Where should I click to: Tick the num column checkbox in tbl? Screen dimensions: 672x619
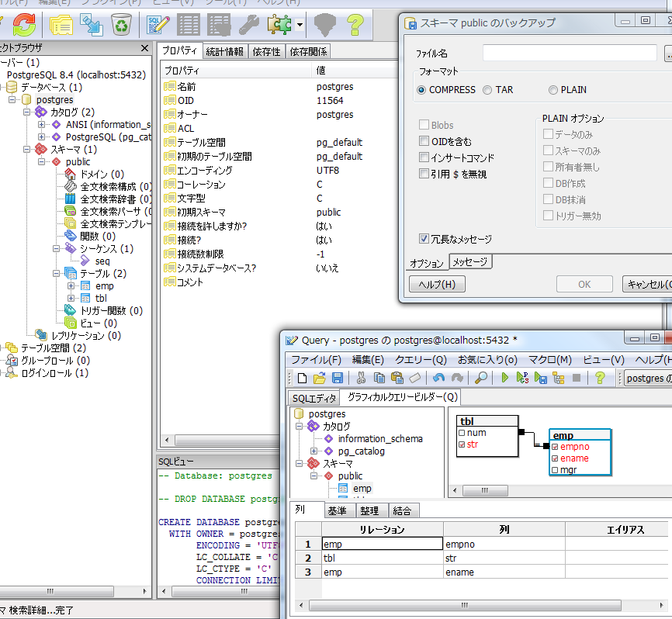462,433
